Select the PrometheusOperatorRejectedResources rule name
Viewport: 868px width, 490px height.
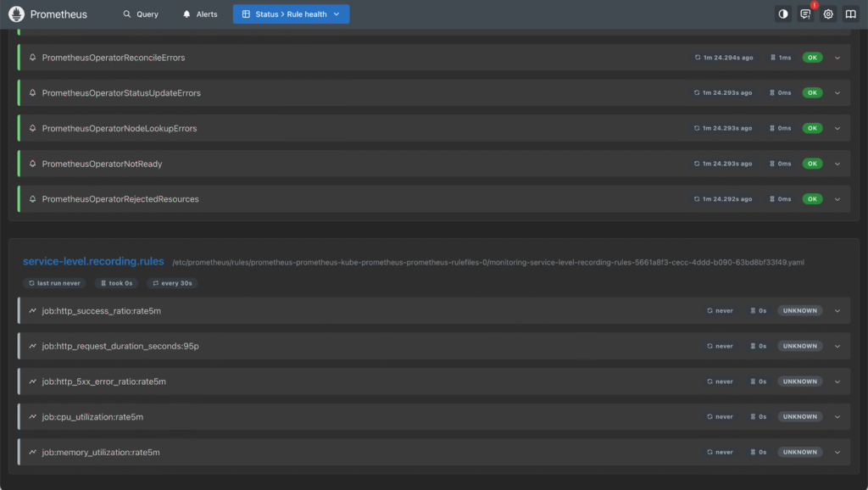pos(120,199)
